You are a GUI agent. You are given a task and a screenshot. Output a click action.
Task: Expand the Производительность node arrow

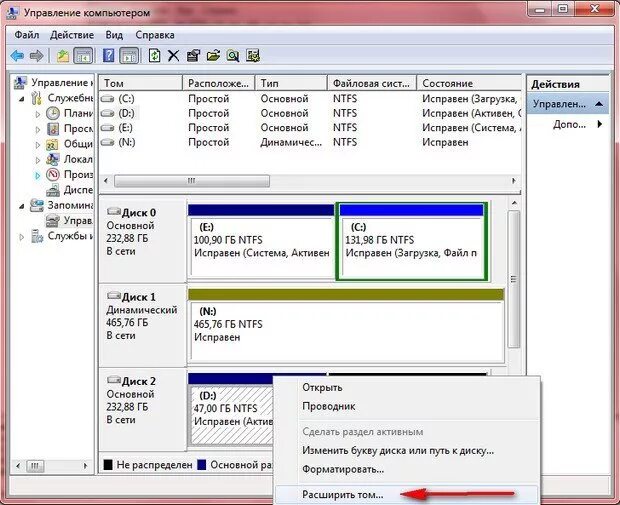[38, 175]
